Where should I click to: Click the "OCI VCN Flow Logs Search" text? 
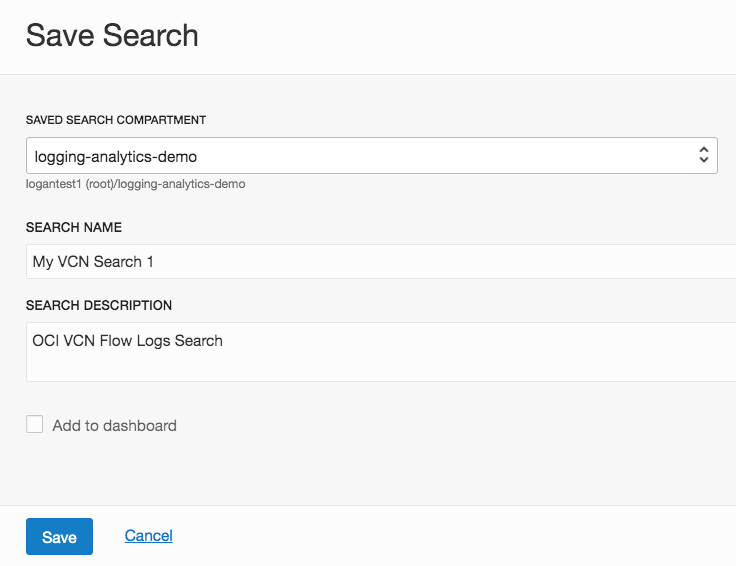(x=127, y=341)
